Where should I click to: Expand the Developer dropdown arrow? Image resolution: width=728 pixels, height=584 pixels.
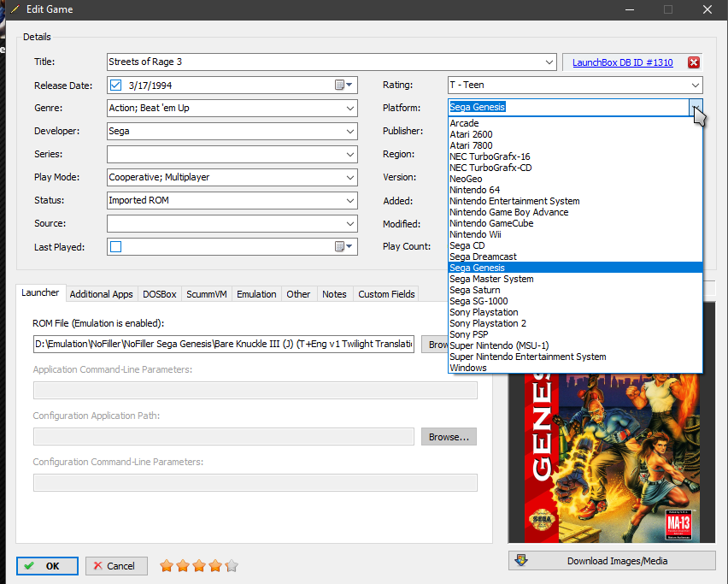[x=350, y=132]
